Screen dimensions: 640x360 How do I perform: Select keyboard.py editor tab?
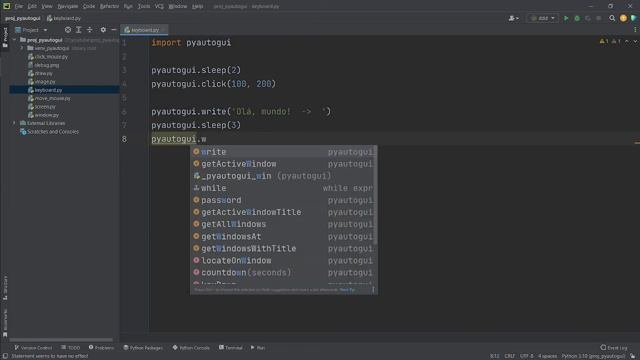[143, 30]
